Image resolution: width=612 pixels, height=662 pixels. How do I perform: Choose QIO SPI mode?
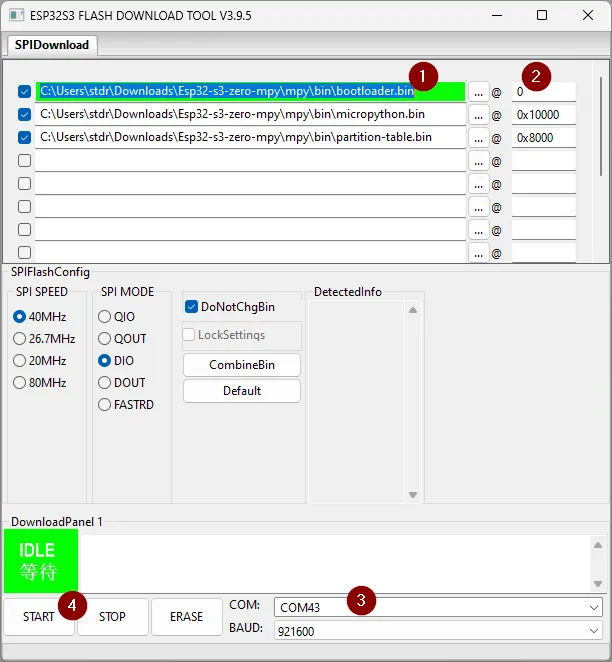tap(105, 317)
